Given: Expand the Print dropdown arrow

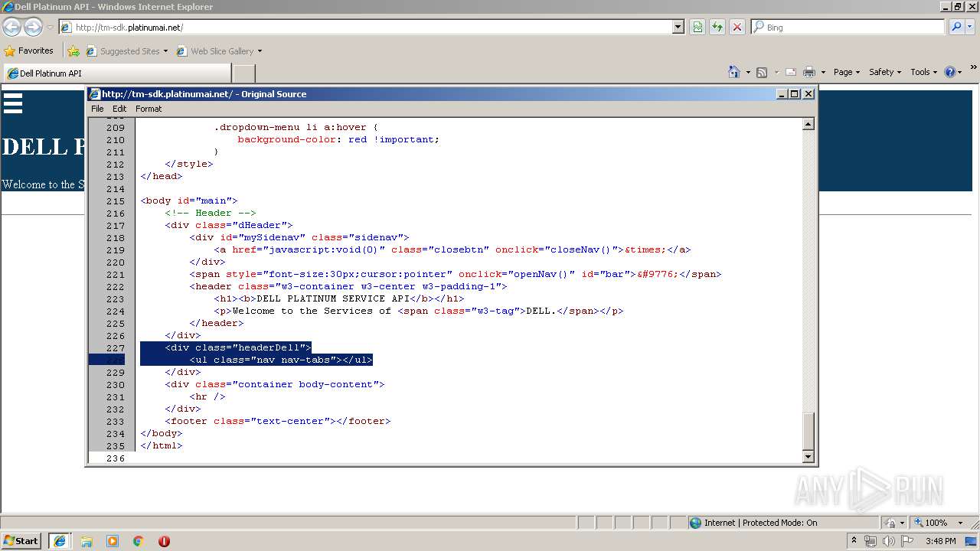Looking at the screenshot, I should (x=823, y=72).
